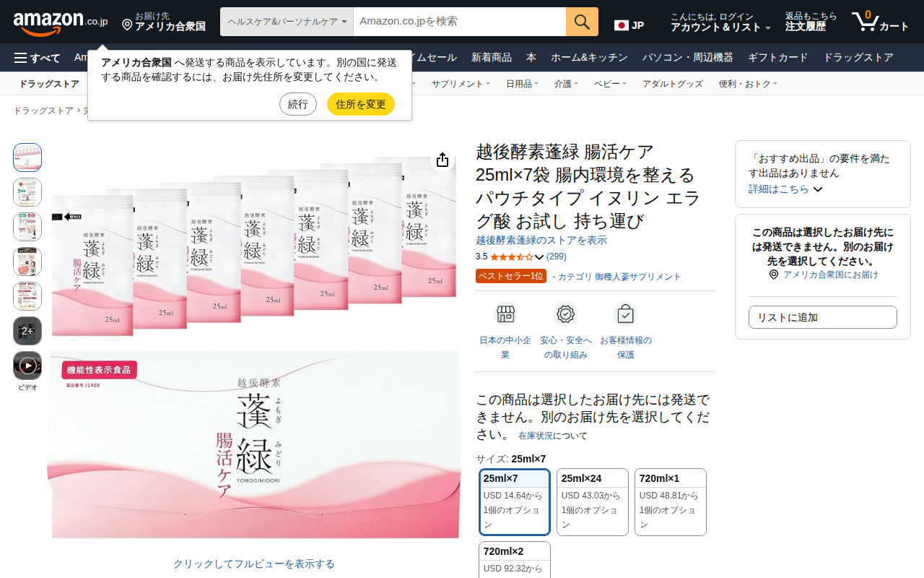
Task: Select size option 25ml×24
Action: pos(593,502)
